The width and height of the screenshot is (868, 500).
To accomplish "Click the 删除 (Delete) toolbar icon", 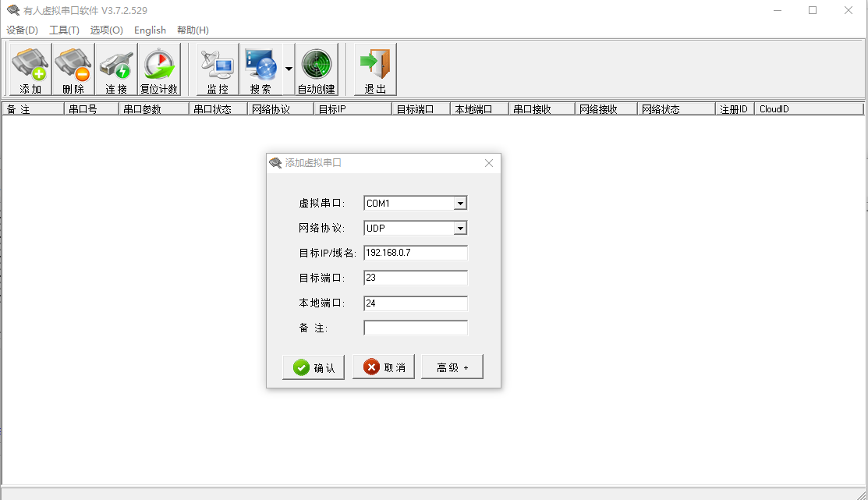I will pyautogui.click(x=73, y=69).
